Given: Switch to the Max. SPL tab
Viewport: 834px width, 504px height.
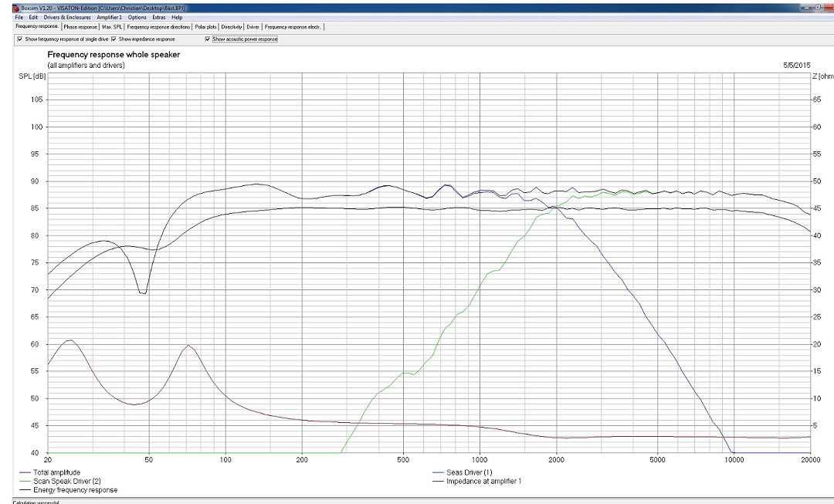Looking at the screenshot, I should coord(112,27).
